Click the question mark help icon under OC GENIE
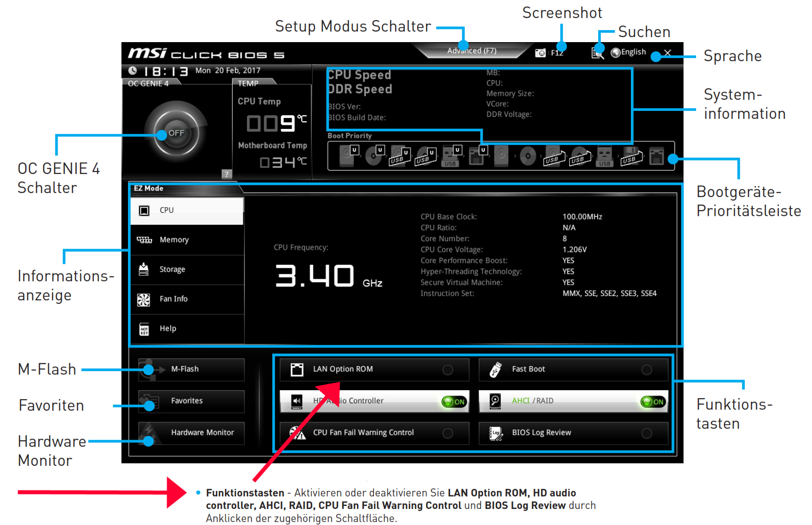 (x=227, y=174)
